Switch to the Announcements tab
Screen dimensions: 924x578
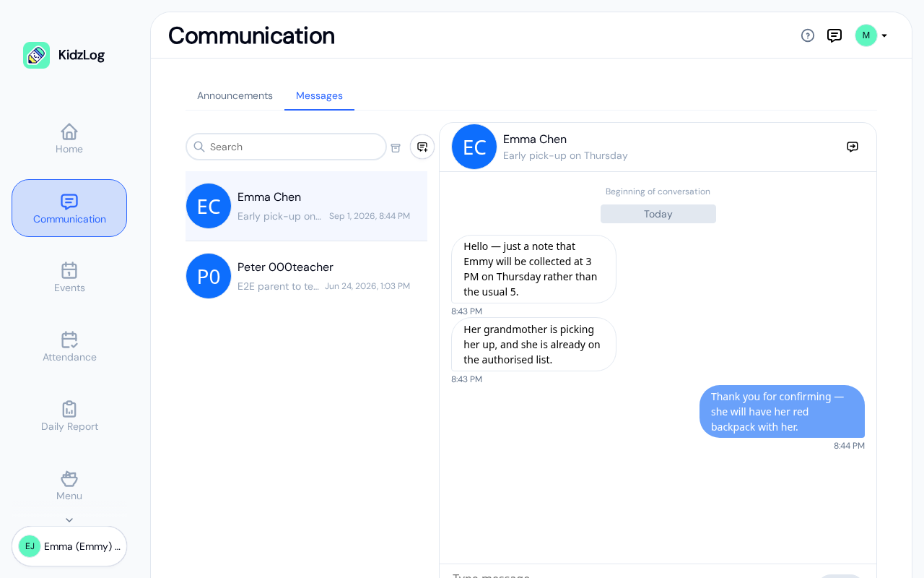235,95
